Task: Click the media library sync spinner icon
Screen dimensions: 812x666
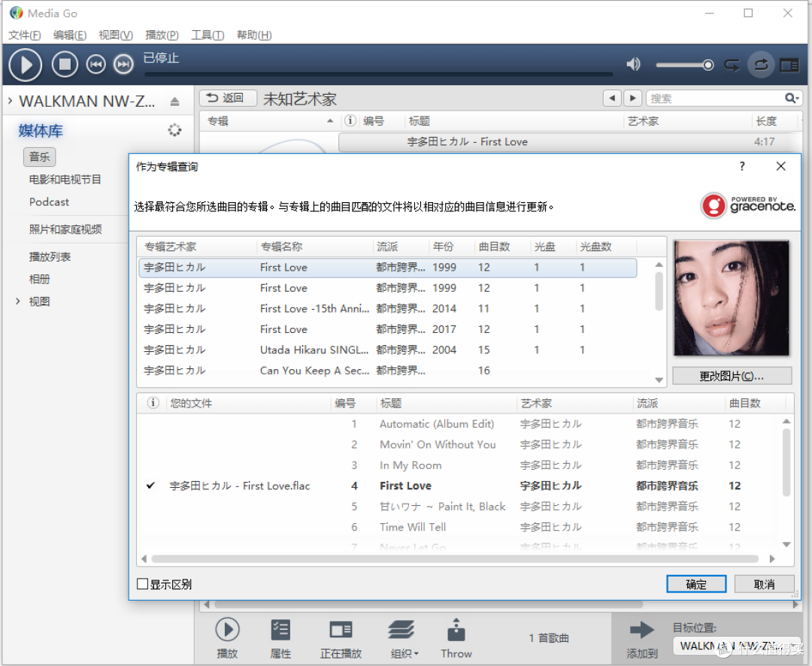Action: point(174,130)
